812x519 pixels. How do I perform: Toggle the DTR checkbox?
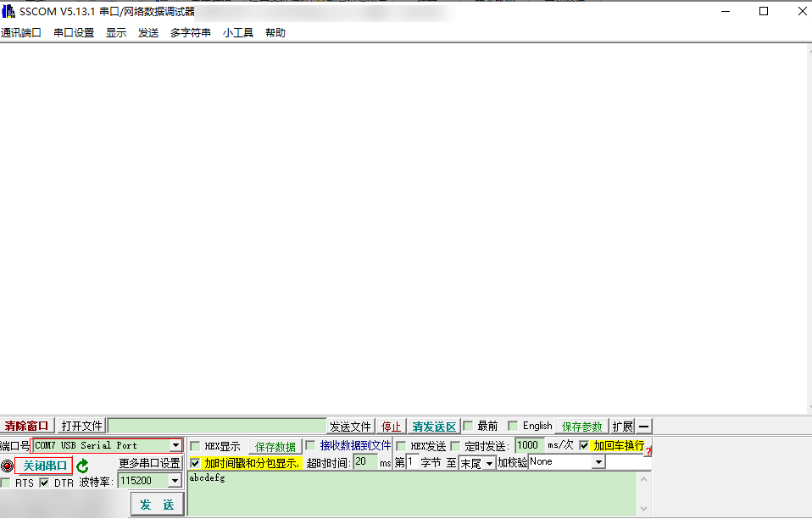(x=44, y=483)
